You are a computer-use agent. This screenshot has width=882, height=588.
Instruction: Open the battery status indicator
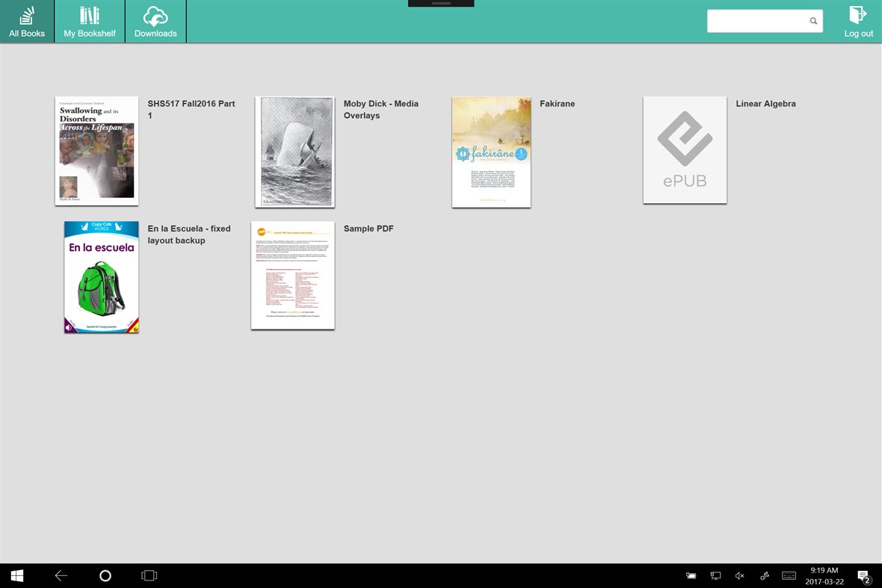point(691,575)
